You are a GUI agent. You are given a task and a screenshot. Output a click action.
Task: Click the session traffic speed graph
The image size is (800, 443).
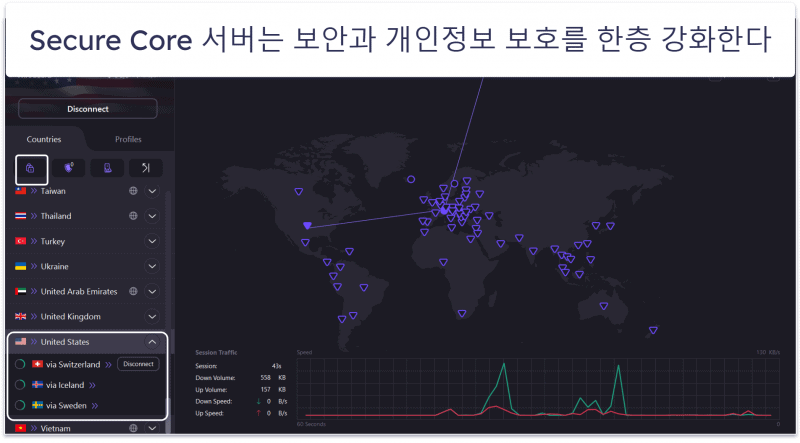(x=538, y=388)
